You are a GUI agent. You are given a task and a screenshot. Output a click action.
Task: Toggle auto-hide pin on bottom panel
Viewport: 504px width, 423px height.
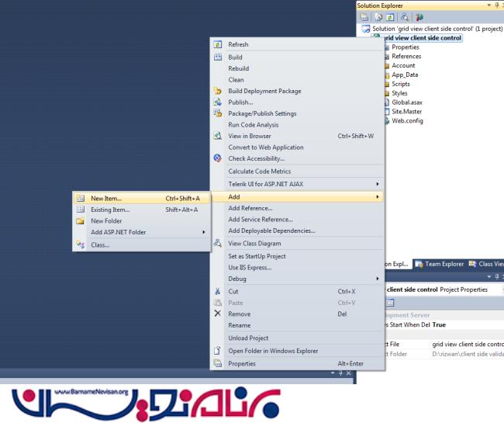(x=340, y=373)
